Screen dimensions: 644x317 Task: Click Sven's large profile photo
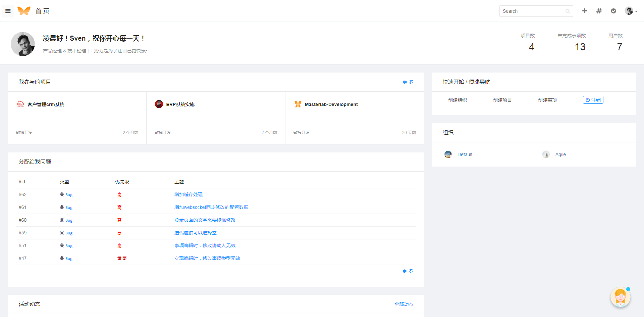click(x=23, y=44)
